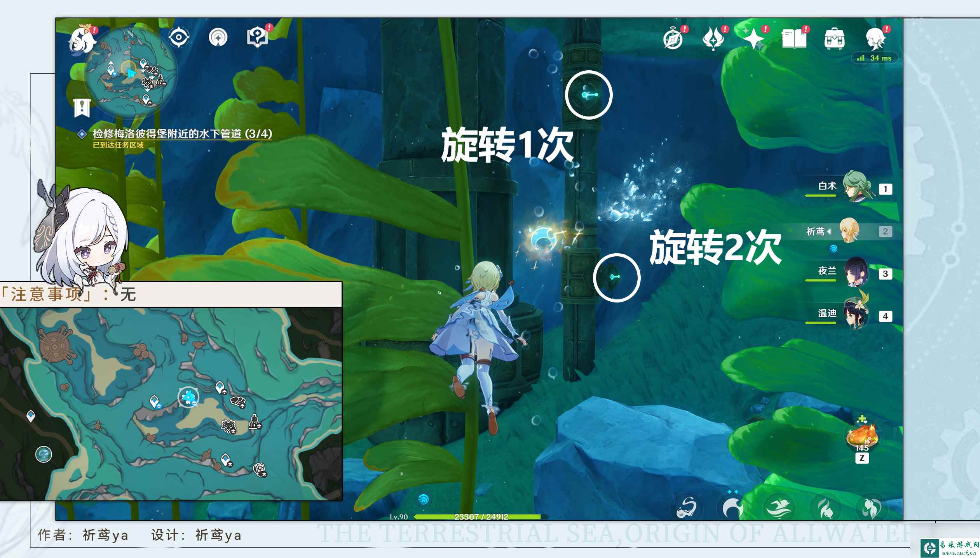Click the Z hotkey label under food
This screenshot has width=980, height=558.
click(x=862, y=458)
